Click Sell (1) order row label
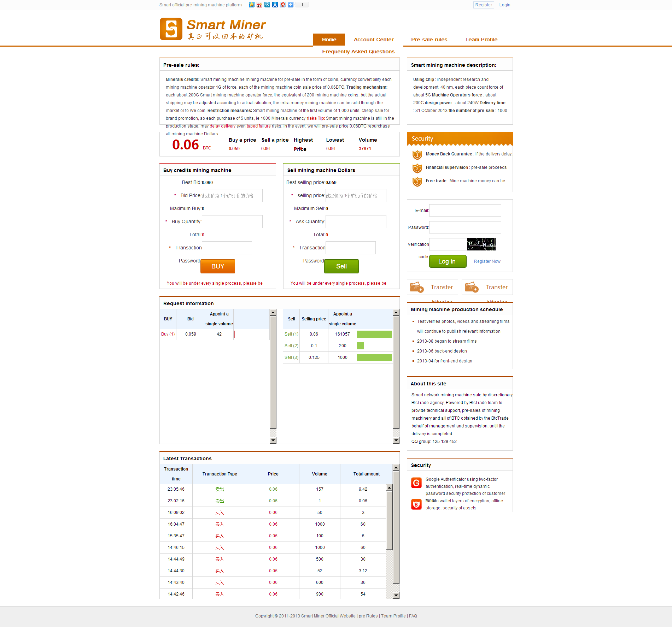Screen dimensions: 672x627 (x=291, y=334)
